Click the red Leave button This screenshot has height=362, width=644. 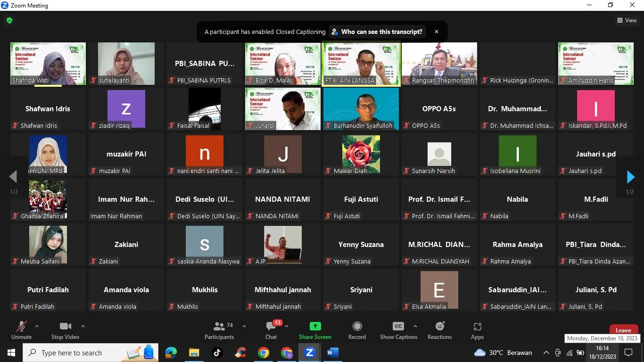(623, 330)
